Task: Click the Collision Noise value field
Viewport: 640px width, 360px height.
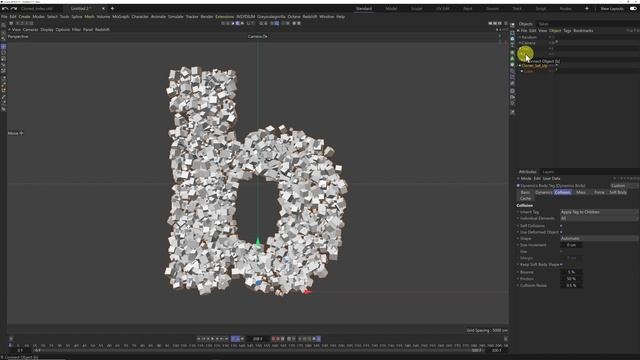Action: pyautogui.click(x=571, y=285)
